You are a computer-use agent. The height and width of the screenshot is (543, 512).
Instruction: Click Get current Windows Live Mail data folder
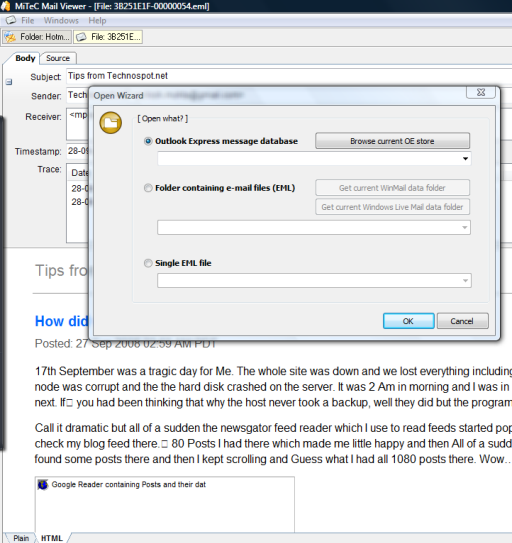[x=392, y=207]
